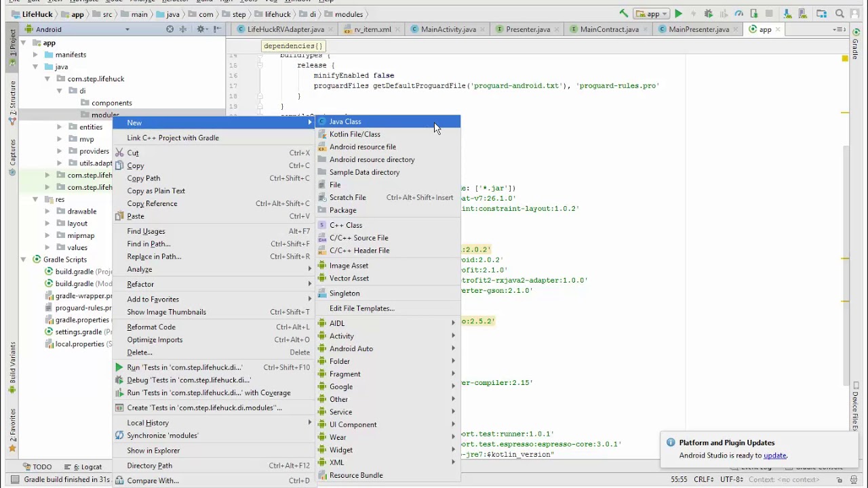This screenshot has width=868, height=488.
Task: Open the 6: Logcat tool window
Action: 82,467
